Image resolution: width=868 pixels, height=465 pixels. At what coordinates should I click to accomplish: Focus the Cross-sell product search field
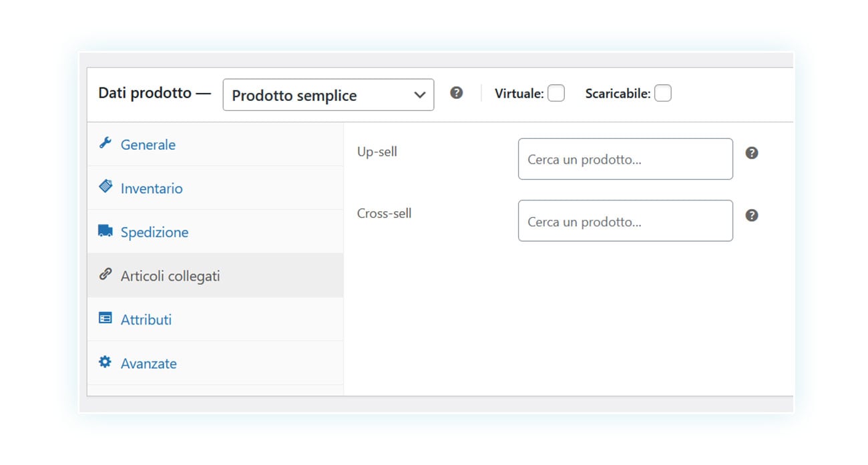point(626,221)
